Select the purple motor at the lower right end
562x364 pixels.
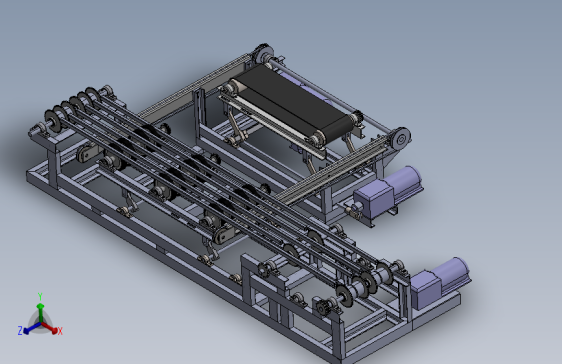(x=440, y=283)
